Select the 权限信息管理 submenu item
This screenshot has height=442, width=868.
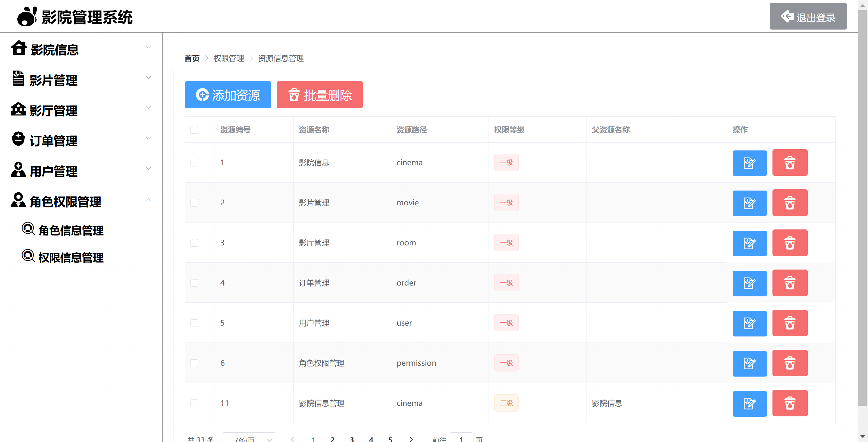pyautogui.click(x=71, y=258)
